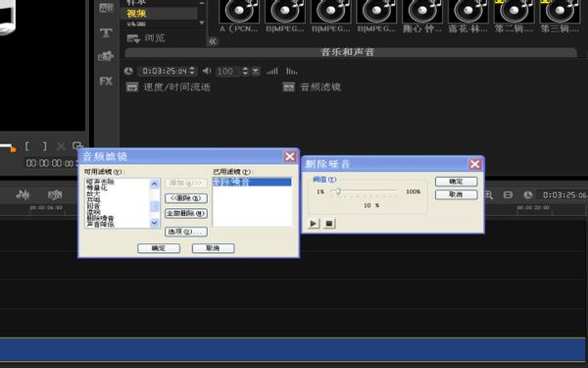The height and width of the screenshot is (368, 588).
Task: Select 放大 in available filters
Action: pos(93,193)
